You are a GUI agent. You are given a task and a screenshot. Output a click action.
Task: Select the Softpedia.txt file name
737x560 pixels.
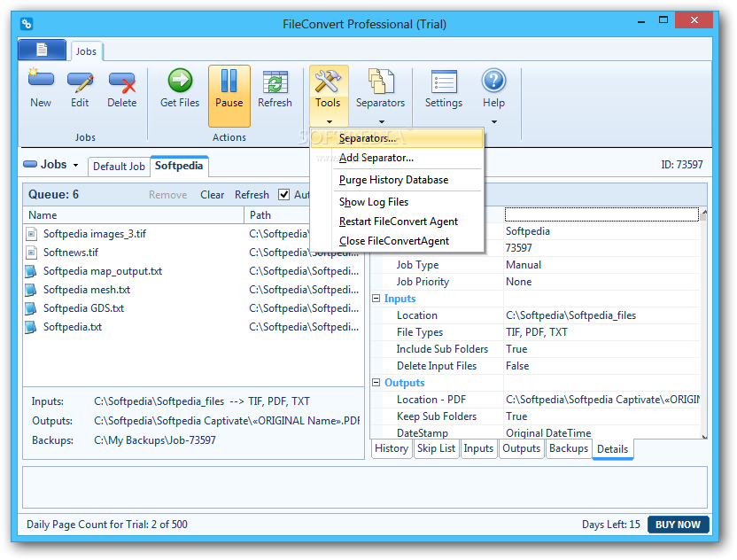73,327
